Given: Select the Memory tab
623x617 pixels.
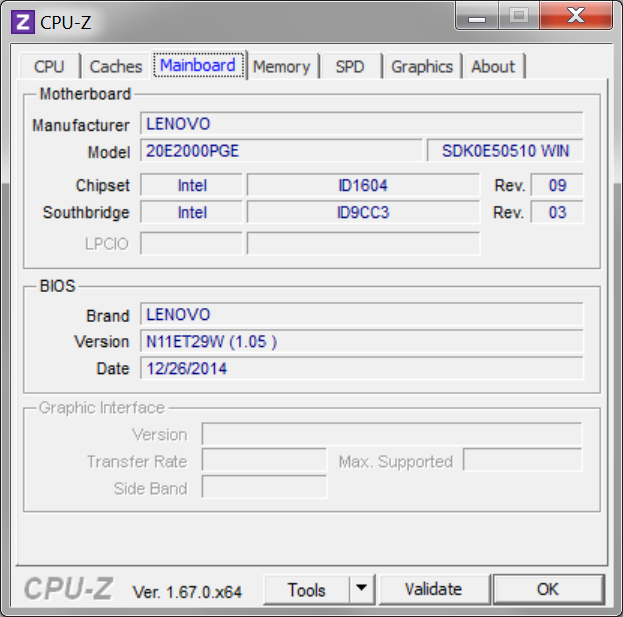Looking at the screenshot, I should tap(281, 67).
